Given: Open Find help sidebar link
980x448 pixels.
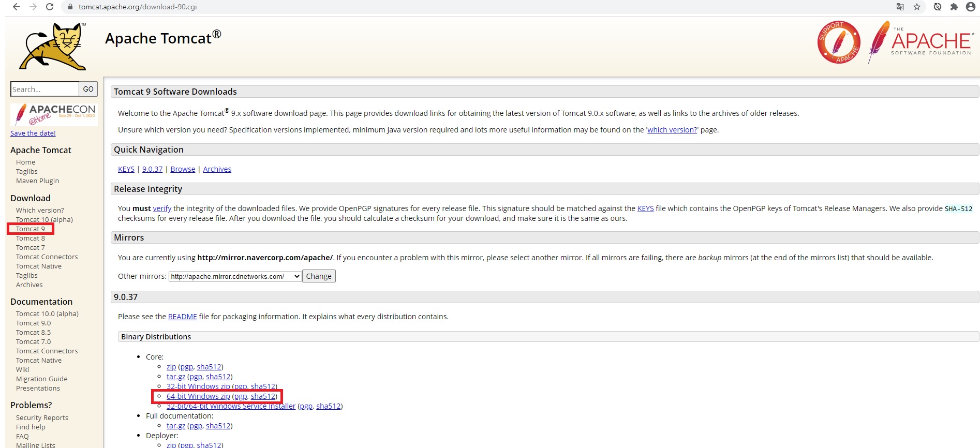Looking at the screenshot, I should click(31, 427).
